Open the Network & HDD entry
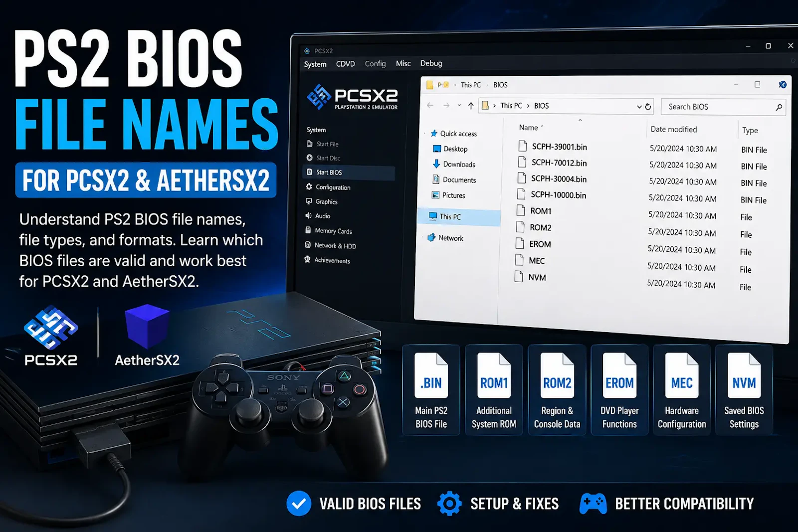The image size is (798, 532). (330, 245)
